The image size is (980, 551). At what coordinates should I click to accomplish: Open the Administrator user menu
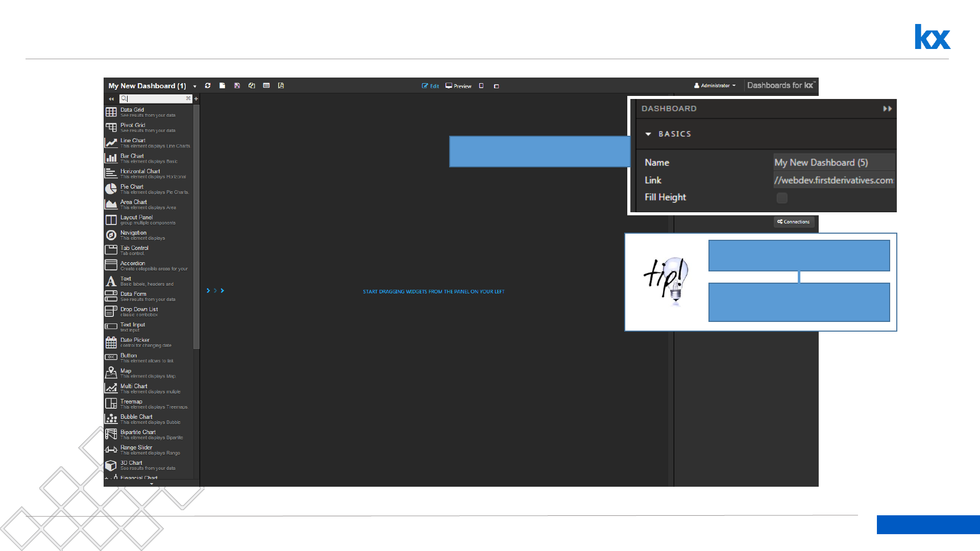pyautogui.click(x=715, y=86)
